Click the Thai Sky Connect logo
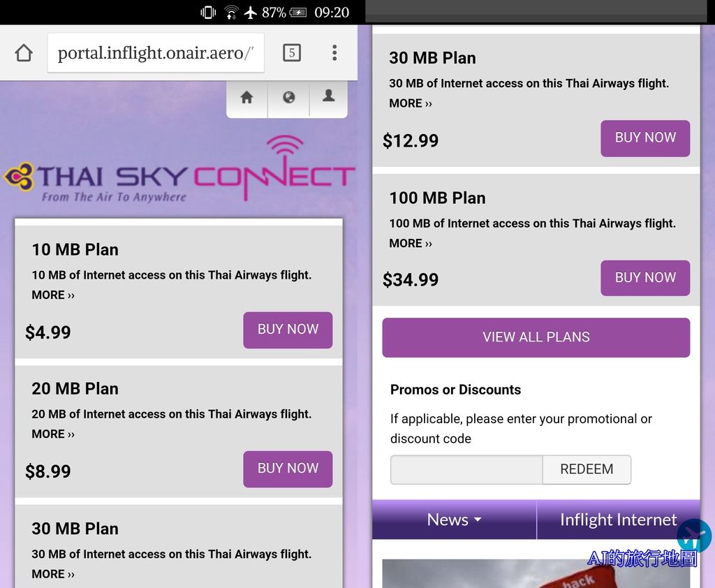The height and width of the screenshot is (588, 715). (179, 169)
